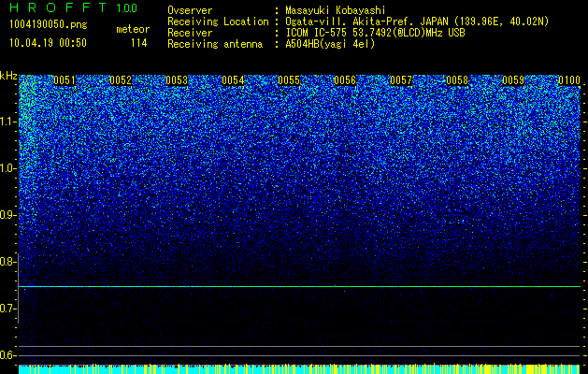This screenshot has width=588, height=374.
Task: Click the cyan and yellow intensity bar at bottom
Action: tap(299, 369)
